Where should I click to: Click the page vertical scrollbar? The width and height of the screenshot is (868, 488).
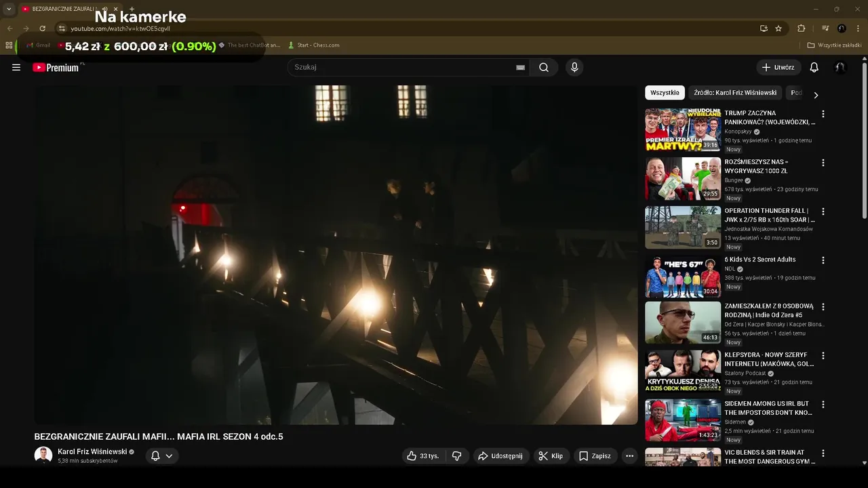click(865, 139)
